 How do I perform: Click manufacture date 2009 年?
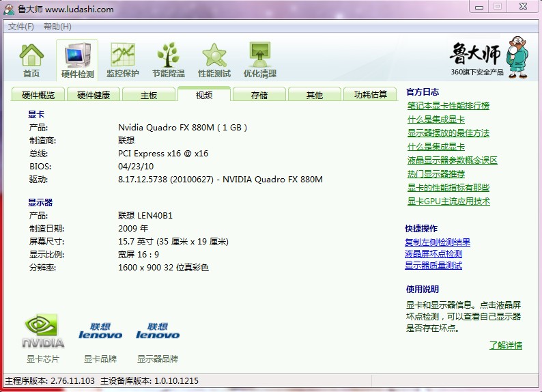(x=133, y=229)
